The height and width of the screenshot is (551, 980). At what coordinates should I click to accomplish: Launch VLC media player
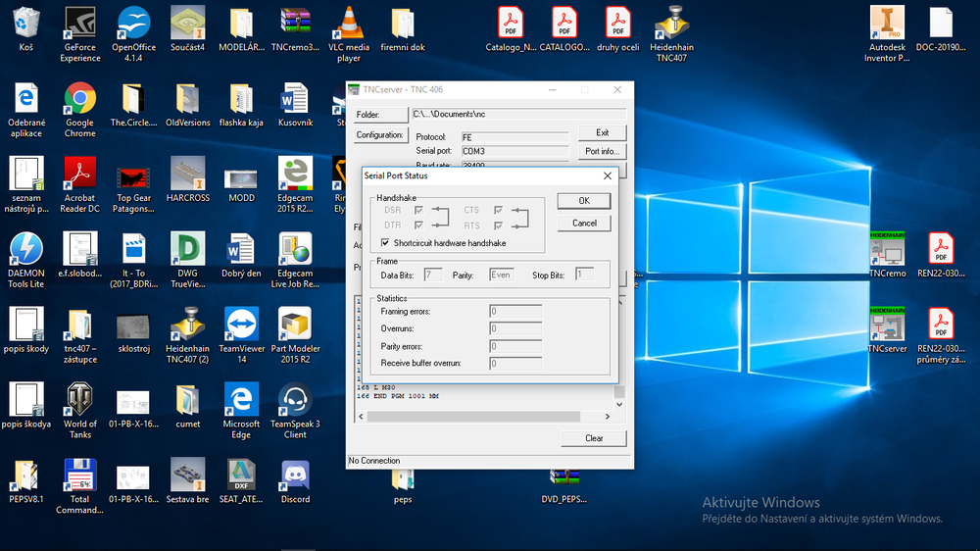point(348,23)
